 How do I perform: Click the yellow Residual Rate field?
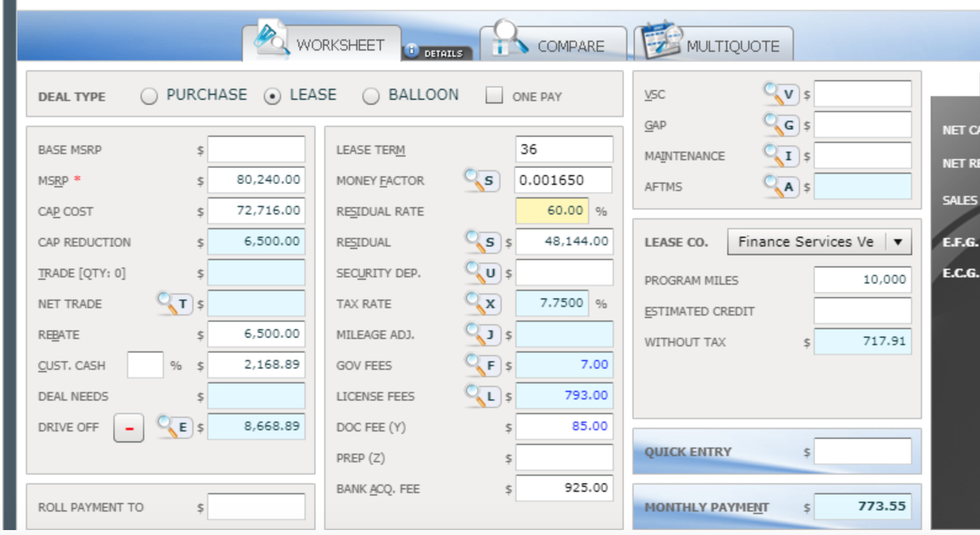tap(552, 211)
